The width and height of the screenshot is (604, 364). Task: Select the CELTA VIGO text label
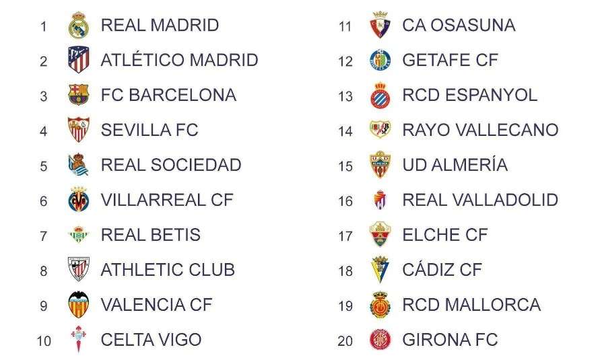(151, 340)
